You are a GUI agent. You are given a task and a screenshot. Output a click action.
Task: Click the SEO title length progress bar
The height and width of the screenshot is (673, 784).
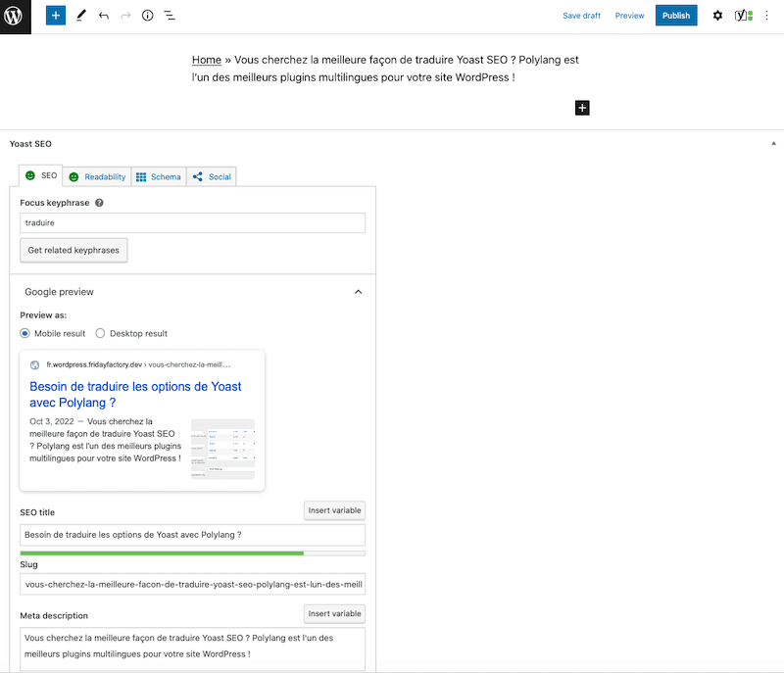(x=192, y=553)
